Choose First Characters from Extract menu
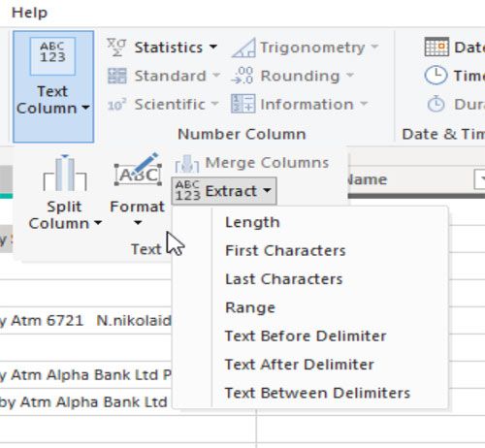This screenshot has width=485, height=448. [x=285, y=250]
